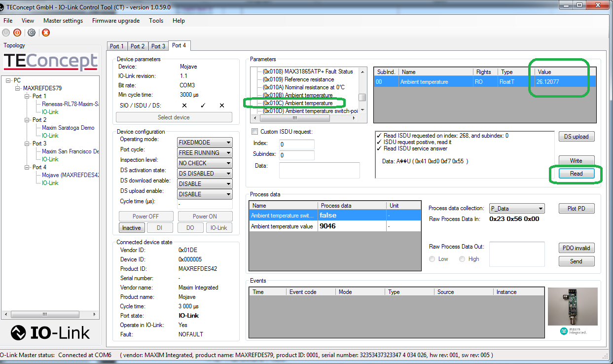The image size is (613, 364).
Task: Click the Power ON button
Action: [x=205, y=217]
